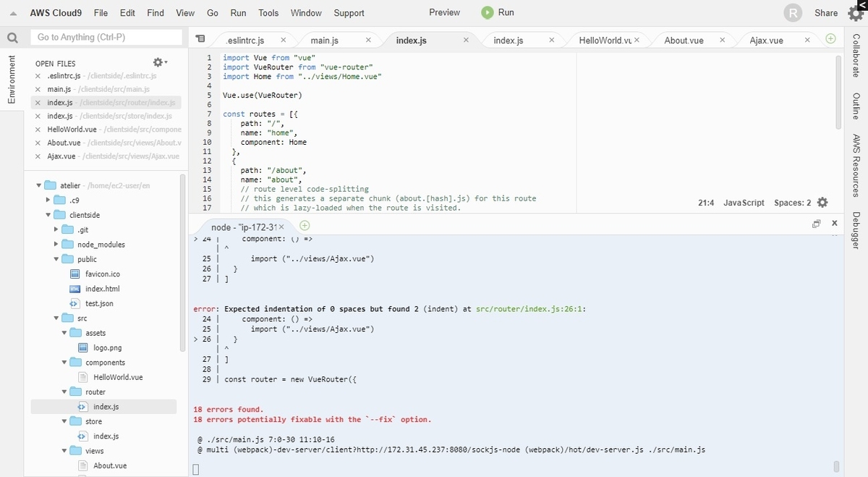Image resolution: width=868 pixels, height=477 pixels.
Task: Open the Tools menu
Action: (x=268, y=13)
